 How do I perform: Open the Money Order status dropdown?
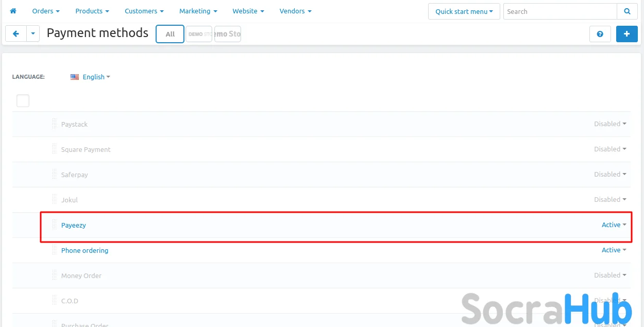click(610, 275)
